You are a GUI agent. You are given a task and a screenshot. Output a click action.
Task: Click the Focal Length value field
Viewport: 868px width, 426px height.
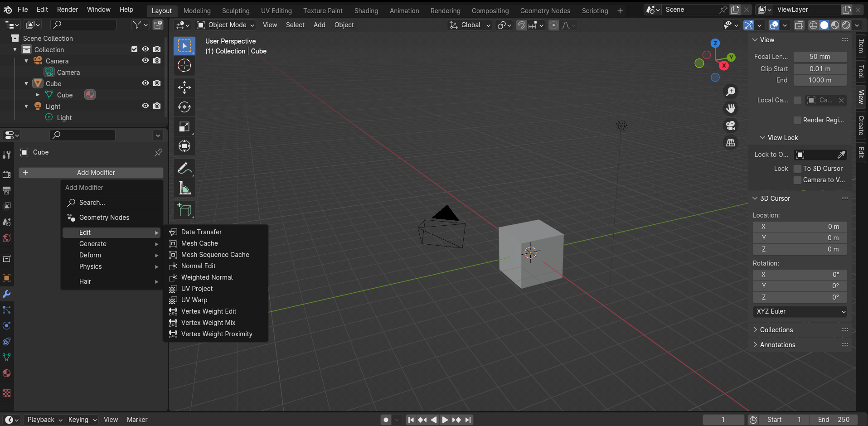820,57
